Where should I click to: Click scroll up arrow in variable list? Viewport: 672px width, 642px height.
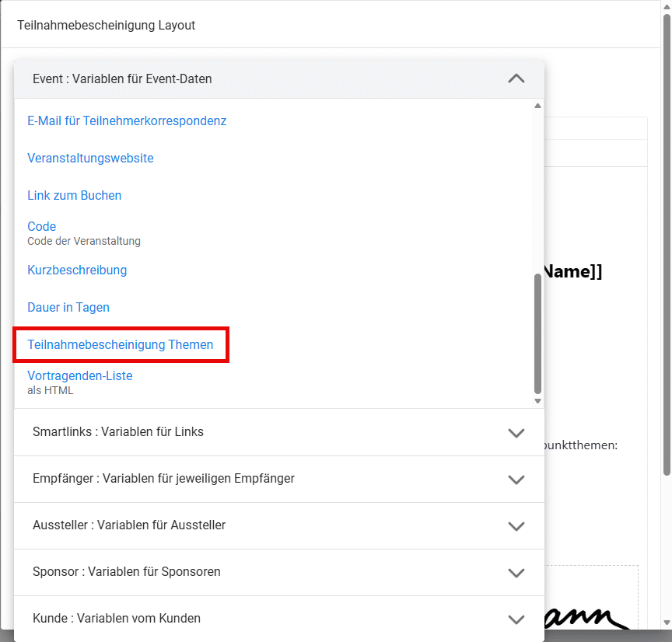[537, 106]
